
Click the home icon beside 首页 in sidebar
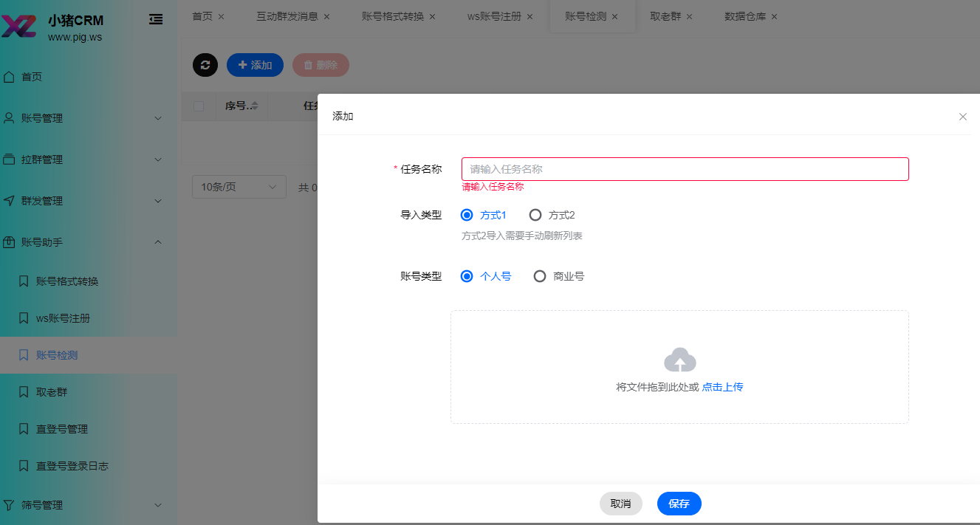[9, 77]
